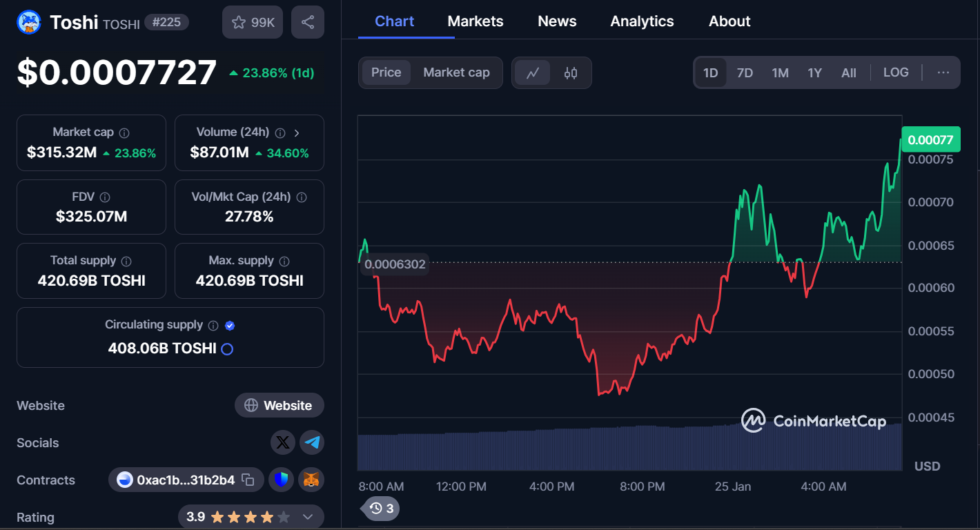The height and width of the screenshot is (530, 980).
Task: Enable logarithmic scale with LOG button
Action: (x=896, y=72)
